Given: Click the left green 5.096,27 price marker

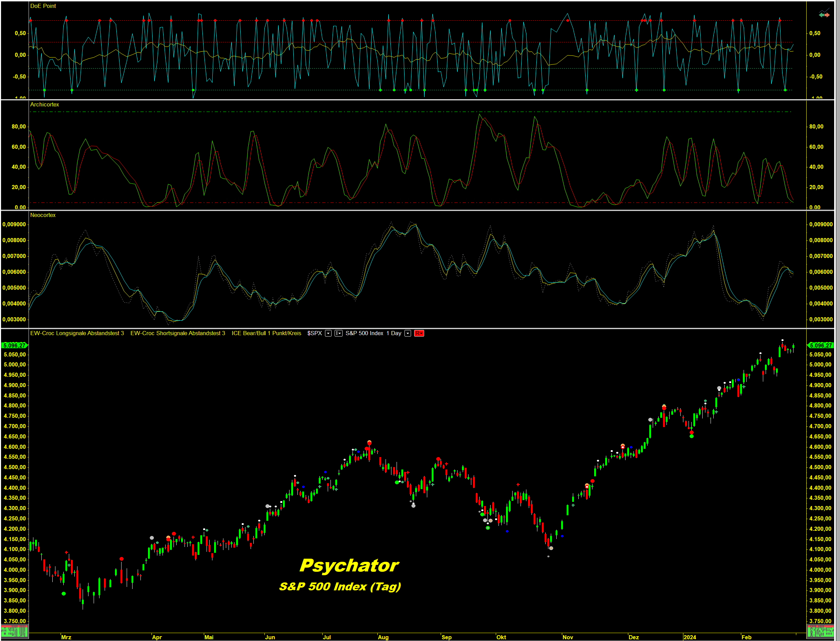Looking at the screenshot, I should point(14,346).
